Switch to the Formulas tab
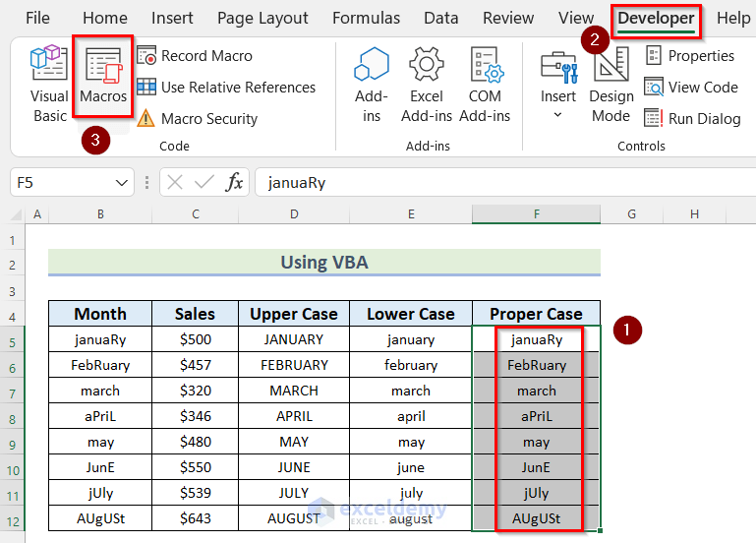Viewport: 756px width, 543px height. 366,18
